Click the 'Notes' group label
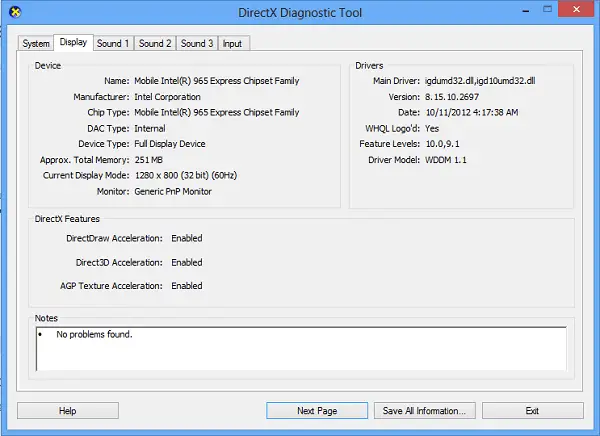Screen dimensions: 600x436 46,318
